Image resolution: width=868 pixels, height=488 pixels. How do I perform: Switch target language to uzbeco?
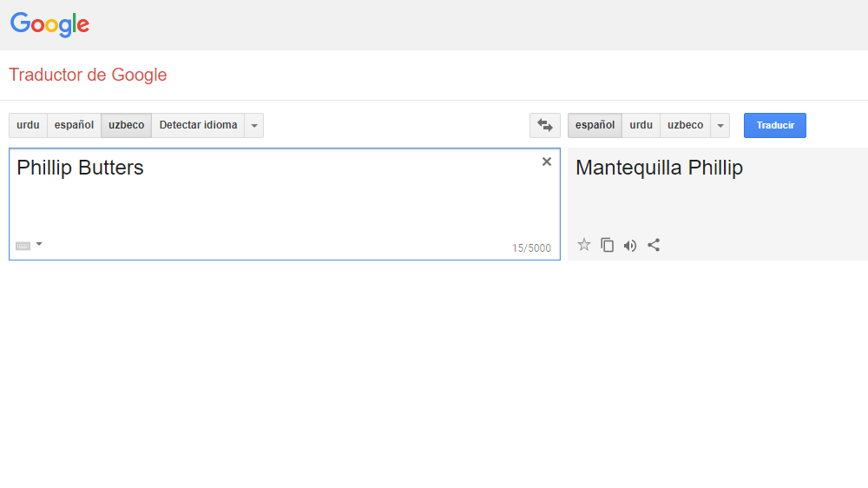686,125
